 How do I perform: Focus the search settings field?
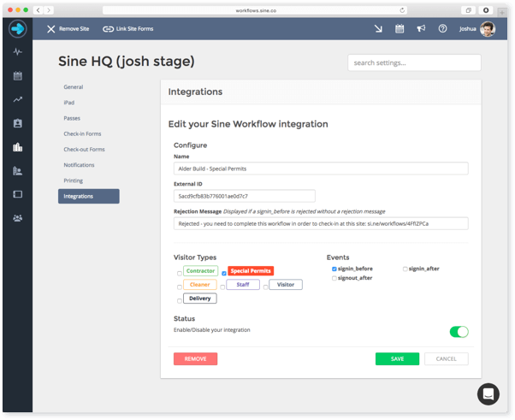pos(414,62)
